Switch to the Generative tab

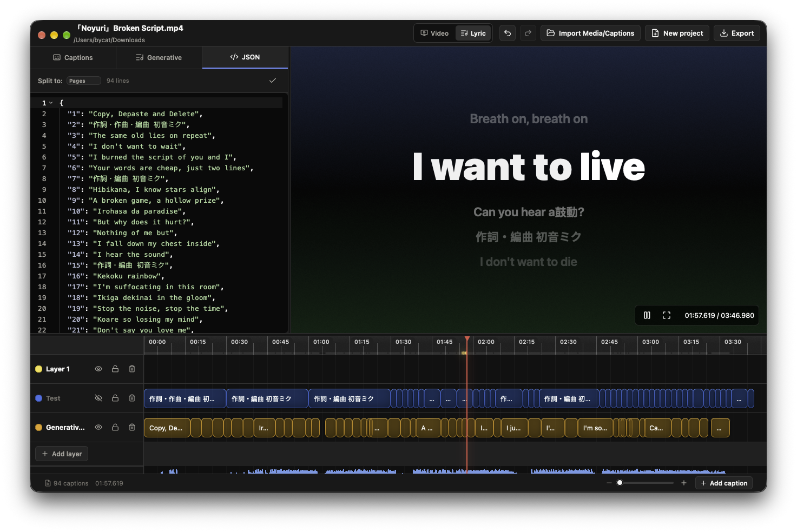pos(159,57)
